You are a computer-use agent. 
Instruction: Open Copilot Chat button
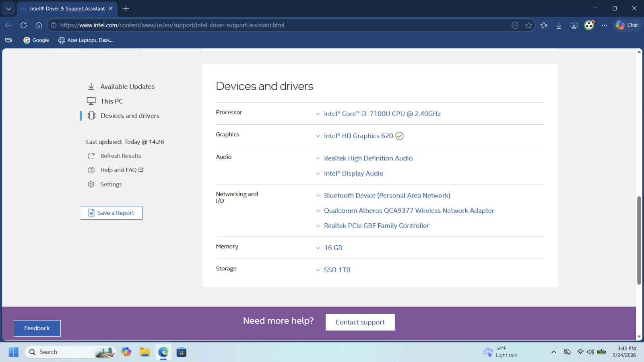[x=627, y=25]
